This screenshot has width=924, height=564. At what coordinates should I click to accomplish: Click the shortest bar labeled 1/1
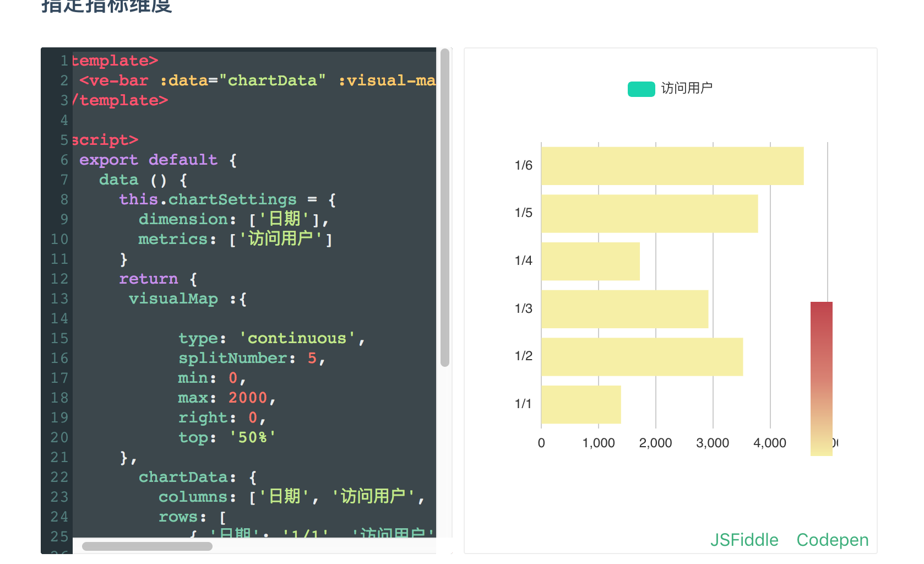coord(581,405)
